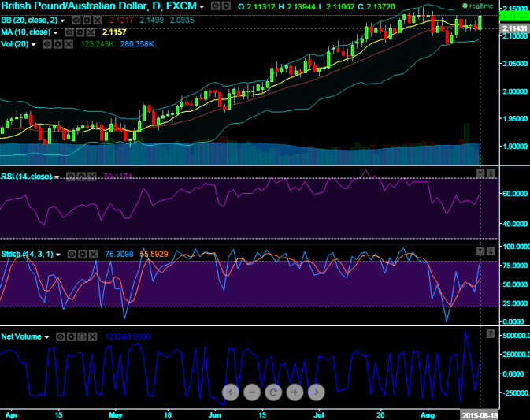Hide the RSI (14, close) indicator

[70, 177]
